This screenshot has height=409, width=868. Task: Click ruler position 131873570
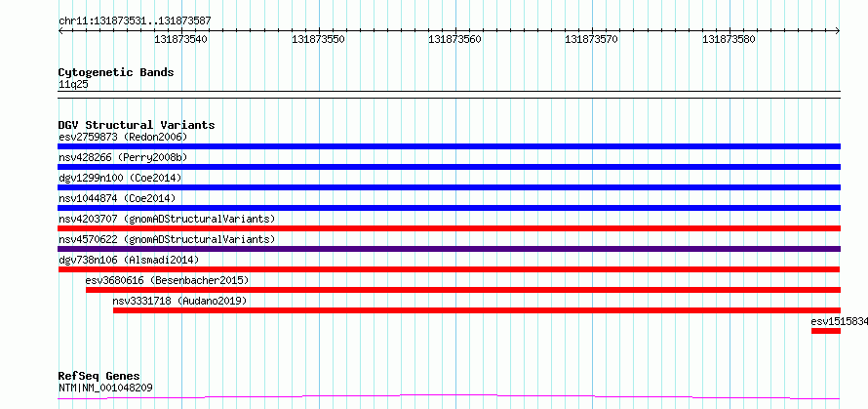[x=591, y=39]
